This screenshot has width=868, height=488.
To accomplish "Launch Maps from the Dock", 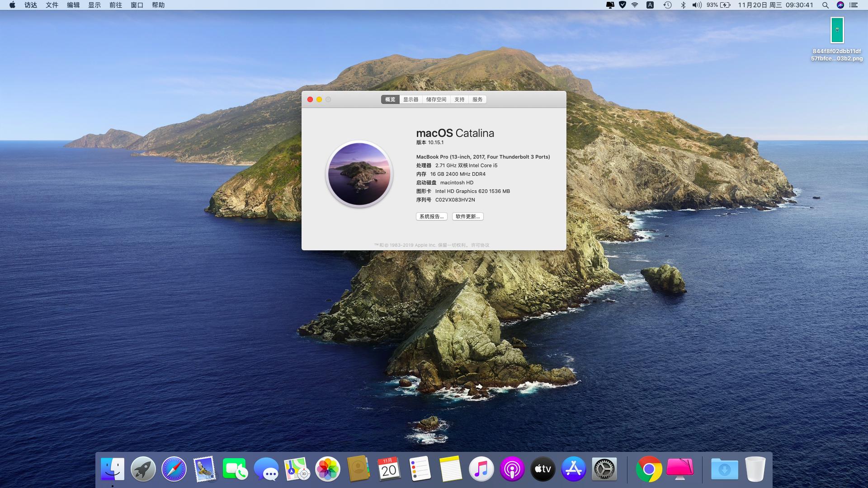I will pos(296,469).
